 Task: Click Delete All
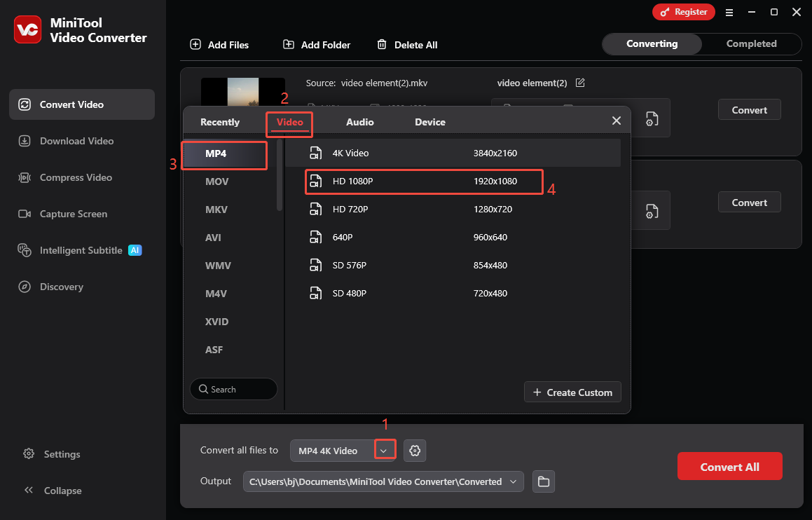[407, 45]
